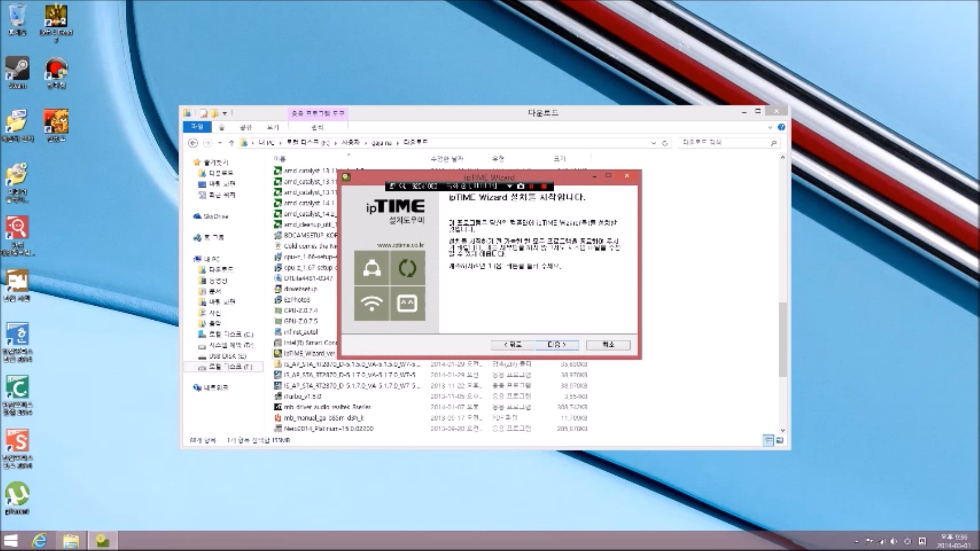Click the blue help icon in Explorer ribbon
This screenshot has width=980, height=551.
[781, 127]
